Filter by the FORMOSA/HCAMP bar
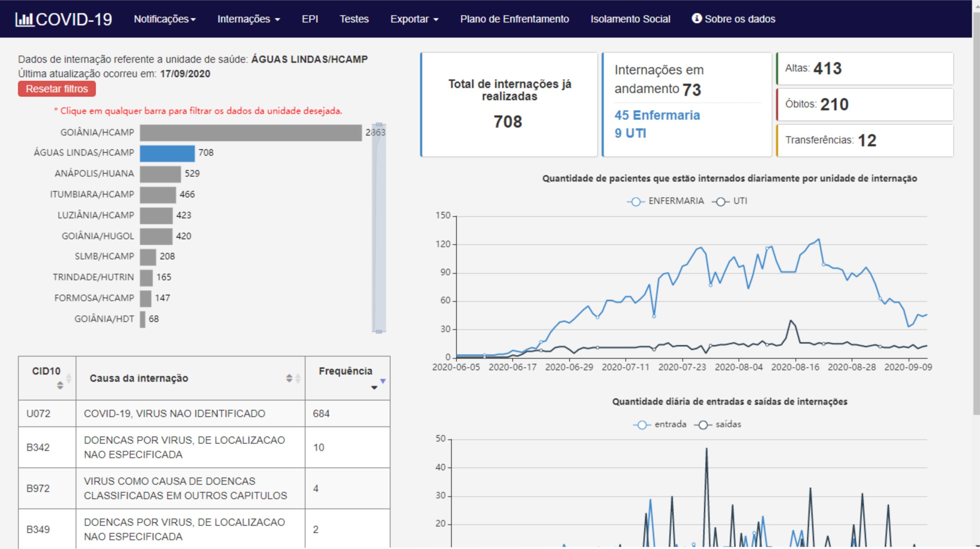Image resolution: width=980 pixels, height=549 pixels. [145, 298]
